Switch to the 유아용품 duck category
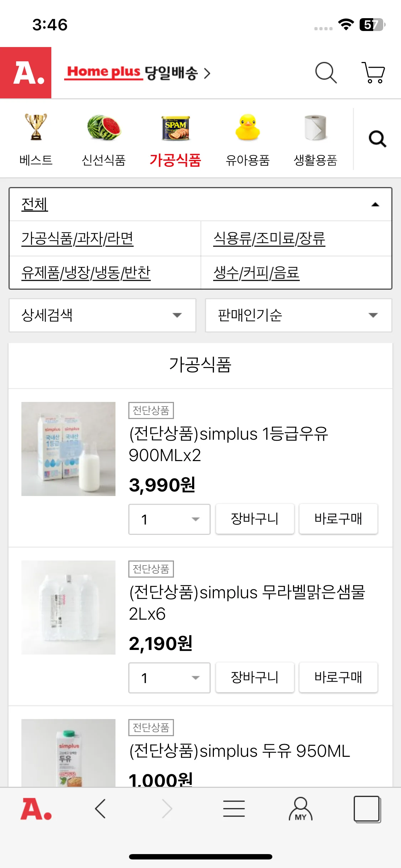The height and width of the screenshot is (868, 401). pos(248,140)
